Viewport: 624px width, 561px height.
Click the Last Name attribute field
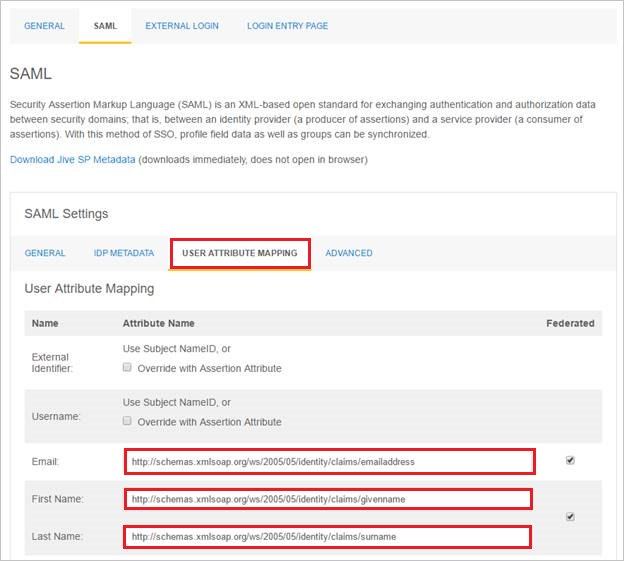pyautogui.click(x=327, y=537)
